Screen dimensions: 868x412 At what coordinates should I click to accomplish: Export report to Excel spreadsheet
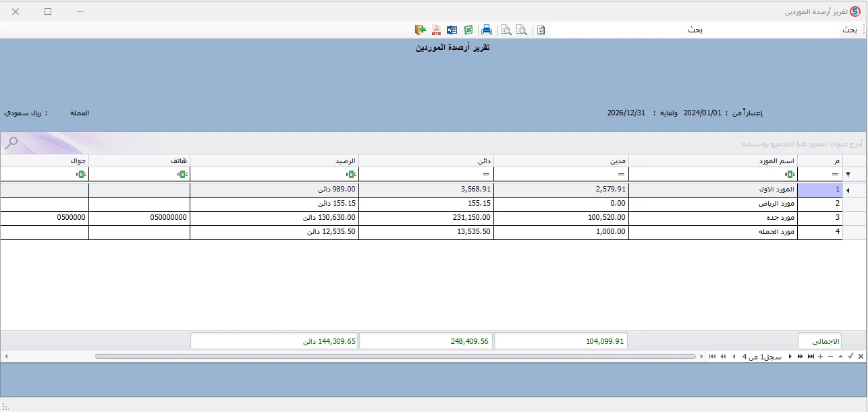(x=468, y=30)
